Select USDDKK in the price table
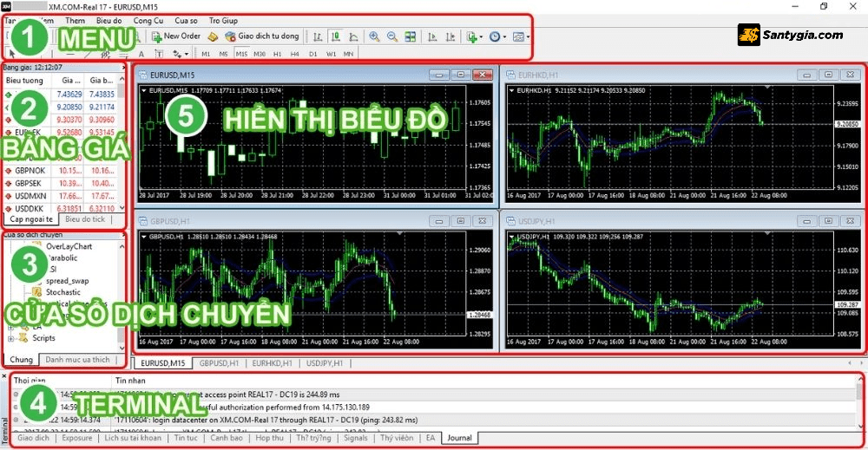Screen dimensions: 868x450 click(x=60, y=209)
